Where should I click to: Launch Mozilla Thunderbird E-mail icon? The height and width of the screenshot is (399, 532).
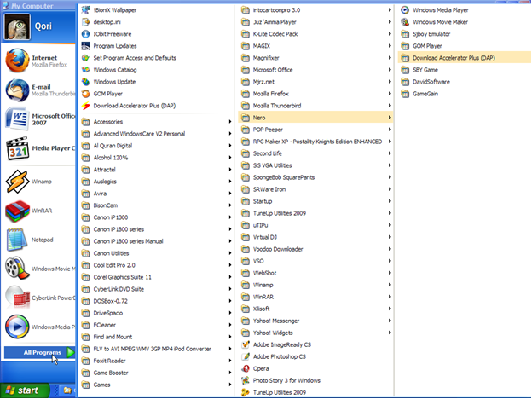(x=17, y=90)
